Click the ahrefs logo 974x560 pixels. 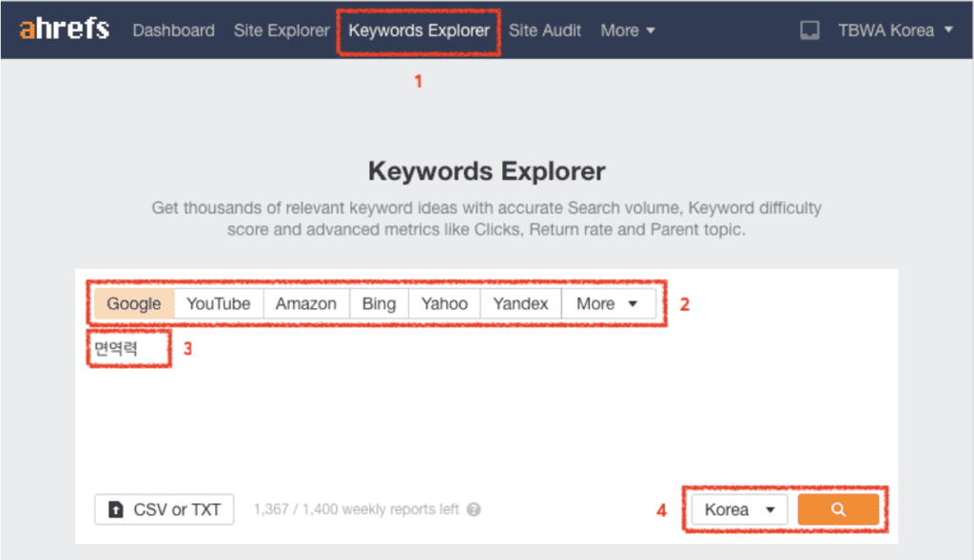65,29
